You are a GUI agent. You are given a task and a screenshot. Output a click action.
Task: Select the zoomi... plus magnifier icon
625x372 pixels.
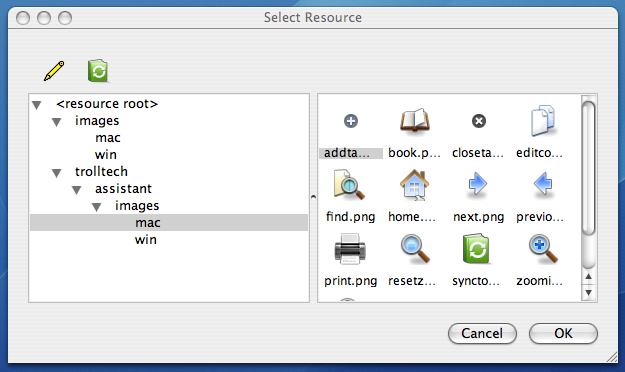543,249
